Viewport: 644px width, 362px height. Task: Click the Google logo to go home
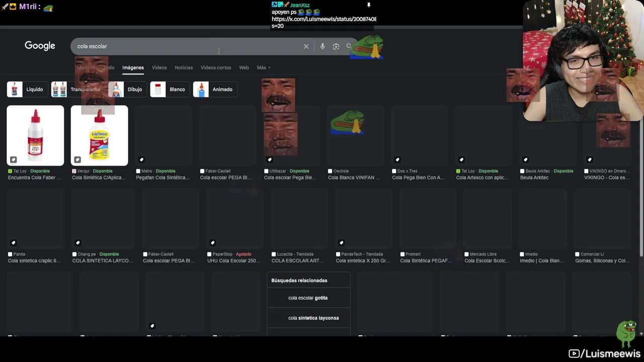(x=40, y=46)
